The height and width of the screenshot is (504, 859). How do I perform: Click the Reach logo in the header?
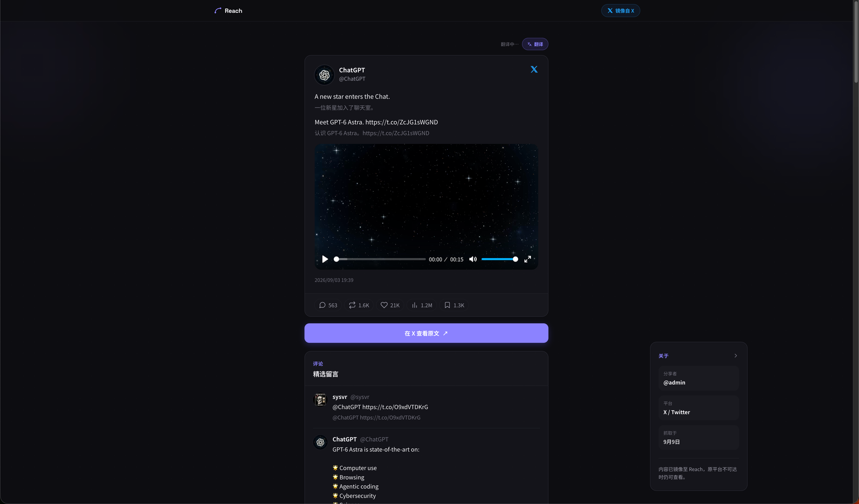coord(228,11)
